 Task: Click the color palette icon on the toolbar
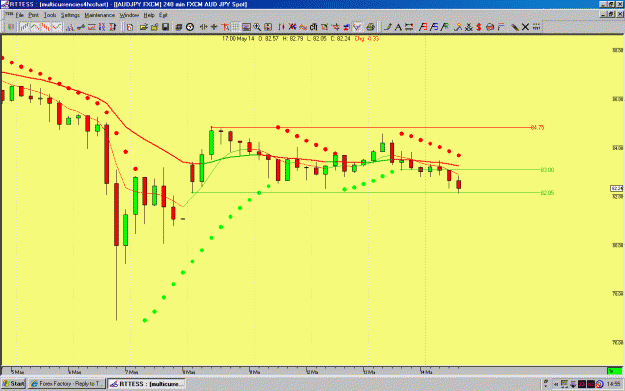click(10, 27)
